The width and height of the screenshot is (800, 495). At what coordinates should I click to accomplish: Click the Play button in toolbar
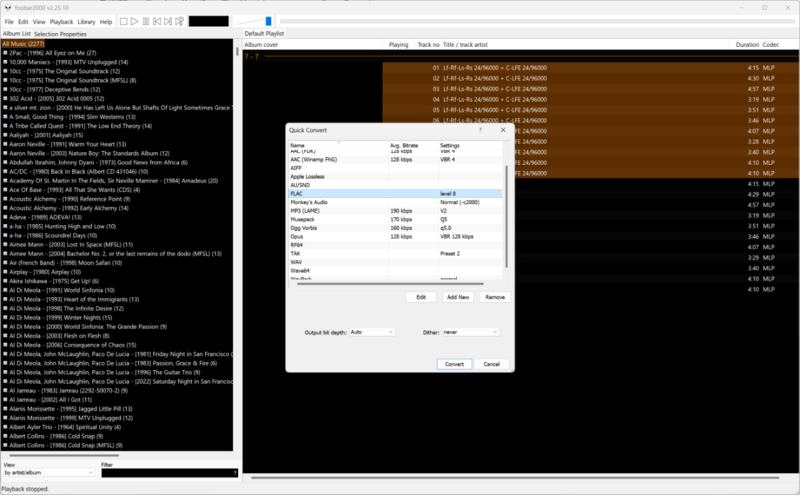coord(135,21)
